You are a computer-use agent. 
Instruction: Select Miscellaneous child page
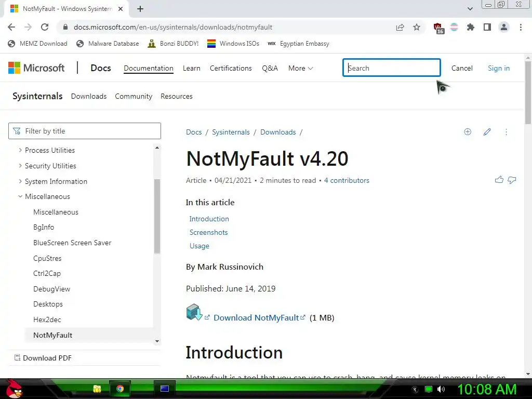tap(56, 212)
